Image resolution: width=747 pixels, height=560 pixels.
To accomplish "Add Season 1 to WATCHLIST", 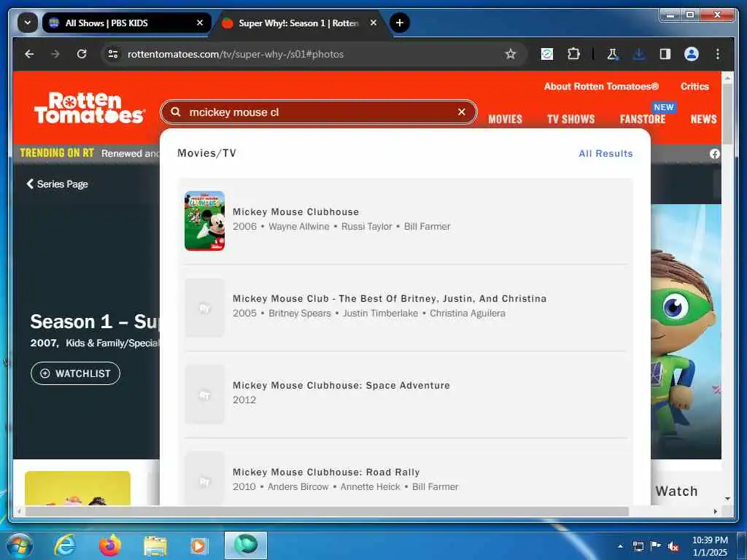I will (x=75, y=373).
